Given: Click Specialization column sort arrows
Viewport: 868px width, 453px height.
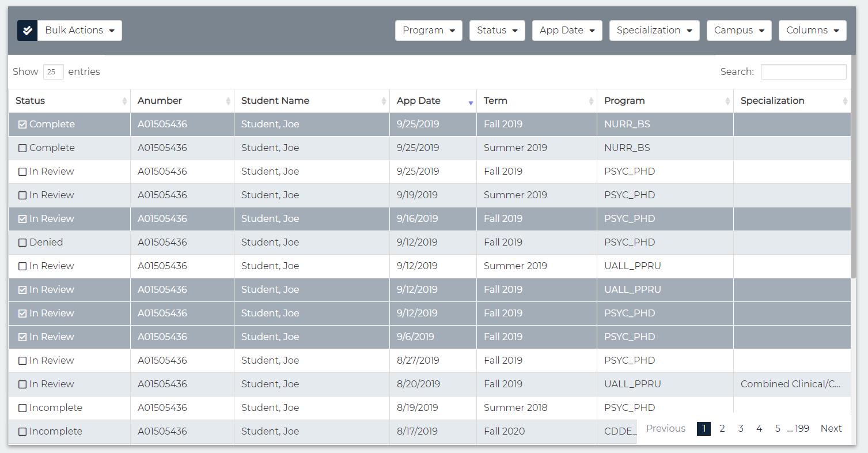Looking at the screenshot, I should point(845,101).
